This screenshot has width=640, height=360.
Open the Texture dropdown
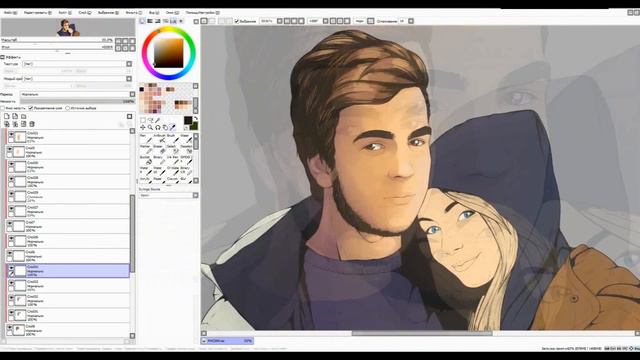coord(129,64)
